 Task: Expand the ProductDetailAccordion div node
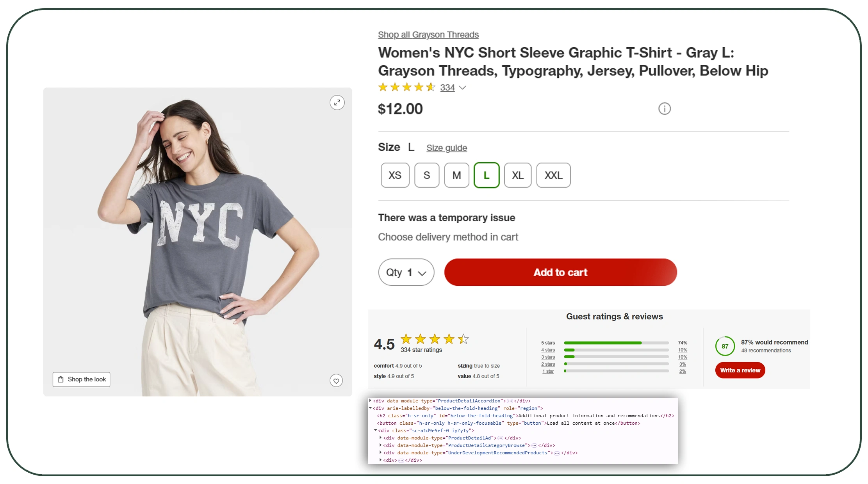(371, 400)
